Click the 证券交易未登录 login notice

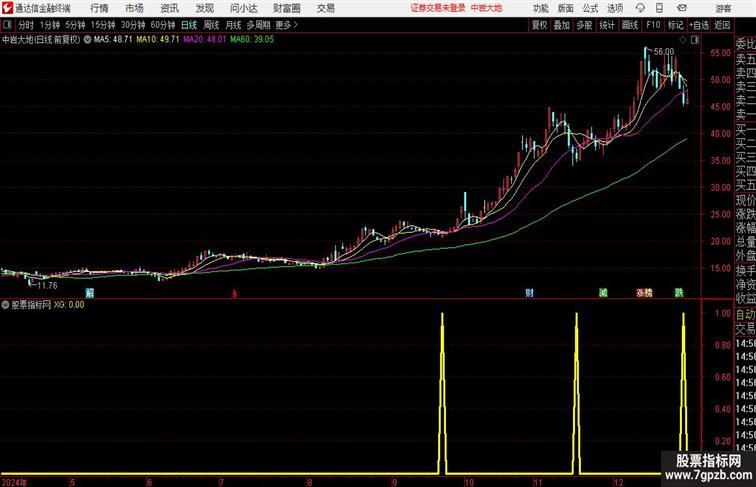click(x=438, y=8)
